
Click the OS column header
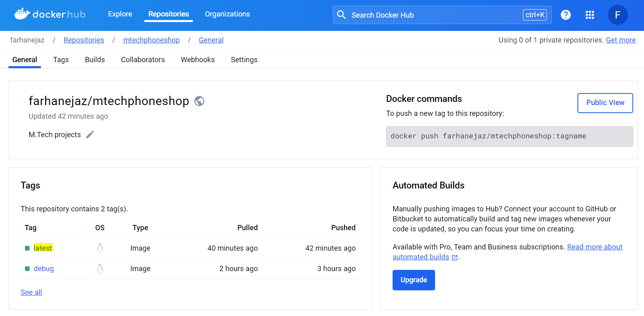pyautogui.click(x=100, y=228)
